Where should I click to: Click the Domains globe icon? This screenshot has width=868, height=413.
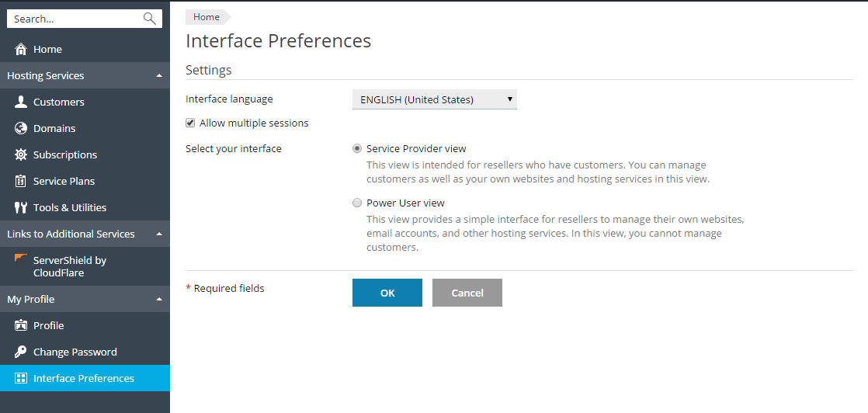tap(21, 128)
